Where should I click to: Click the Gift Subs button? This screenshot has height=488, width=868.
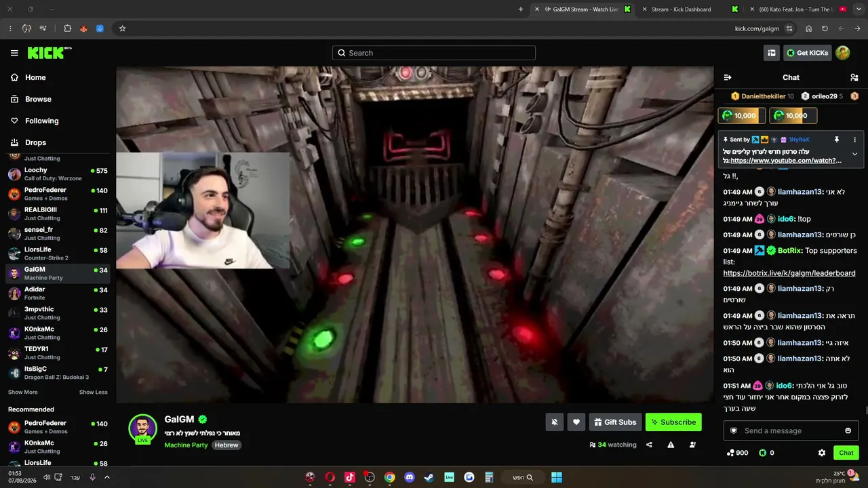pos(615,422)
